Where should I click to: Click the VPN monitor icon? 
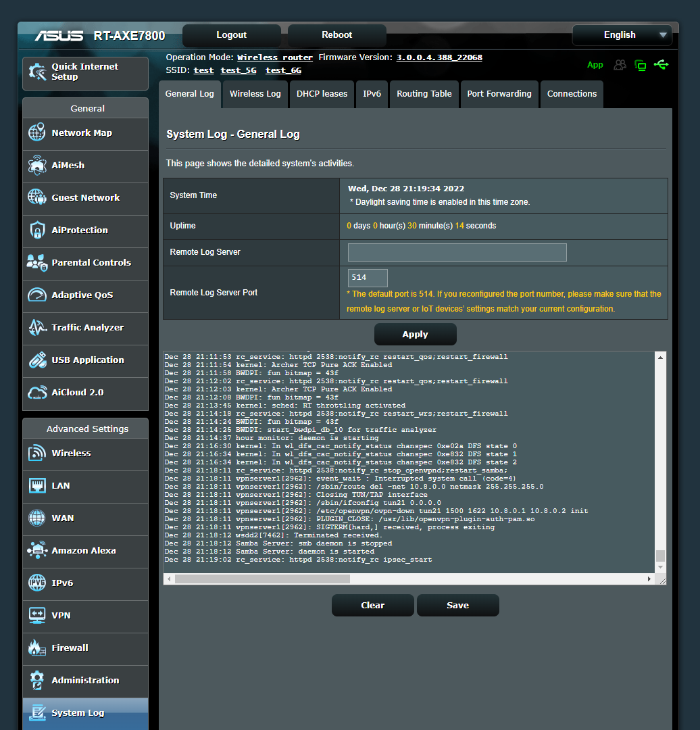[x=36, y=615]
